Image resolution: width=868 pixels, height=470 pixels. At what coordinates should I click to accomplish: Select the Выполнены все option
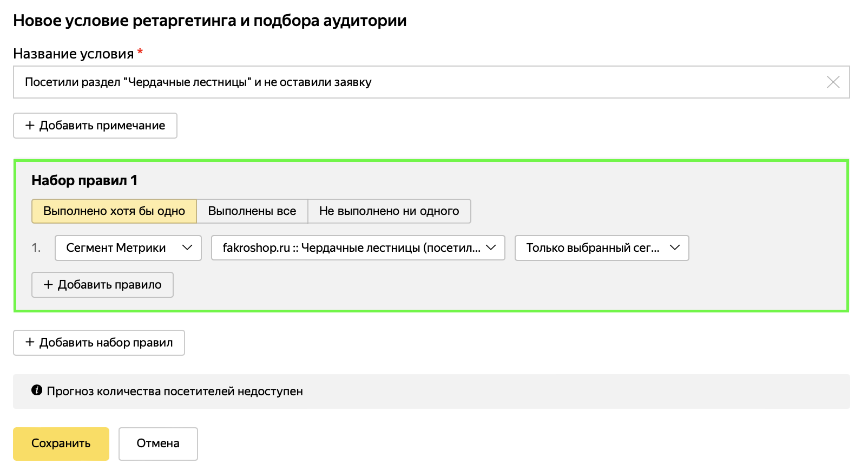pyautogui.click(x=252, y=211)
